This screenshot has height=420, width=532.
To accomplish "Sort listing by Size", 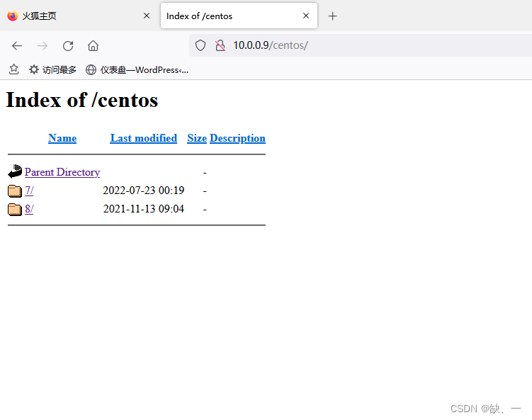I will [197, 138].
